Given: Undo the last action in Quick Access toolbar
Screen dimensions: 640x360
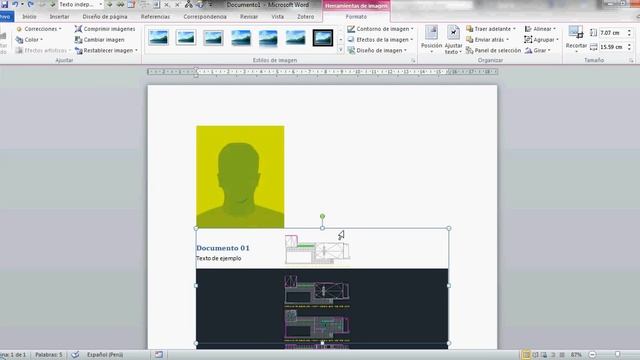Looking at the screenshot, I should (x=15, y=4).
